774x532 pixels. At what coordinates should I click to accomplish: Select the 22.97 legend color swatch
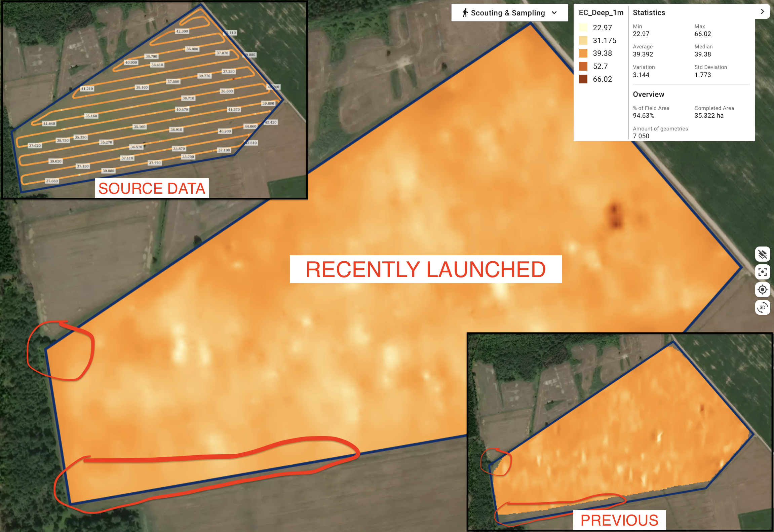click(583, 28)
